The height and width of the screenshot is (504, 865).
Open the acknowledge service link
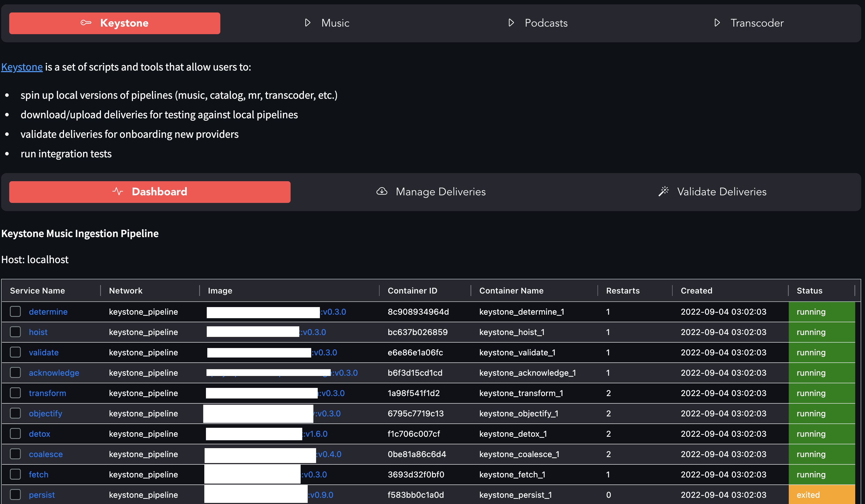pos(54,373)
